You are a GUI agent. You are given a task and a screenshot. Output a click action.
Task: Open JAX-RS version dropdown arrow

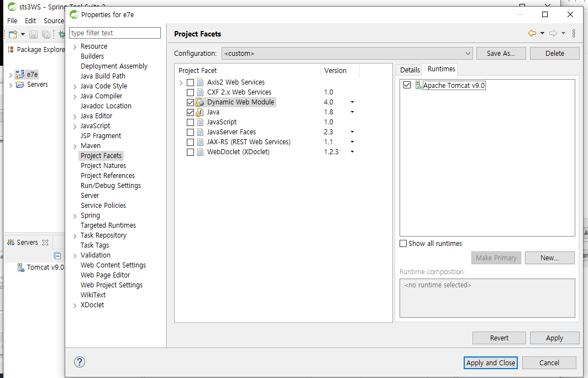352,141
